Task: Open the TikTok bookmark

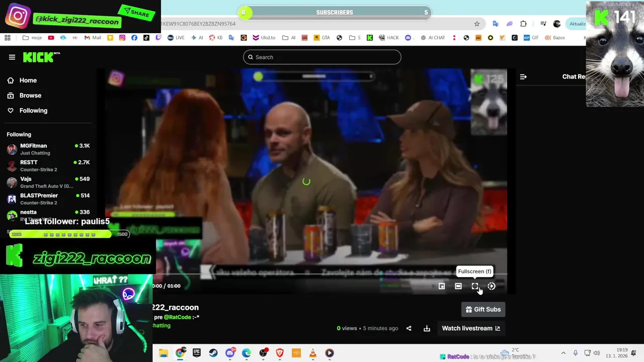Action: pos(146,38)
